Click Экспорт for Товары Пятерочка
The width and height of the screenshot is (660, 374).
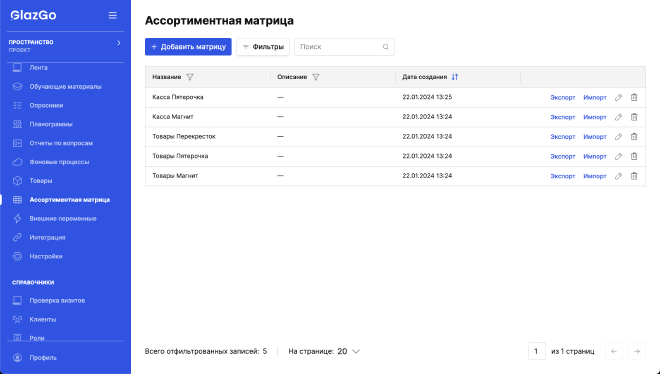tap(563, 156)
